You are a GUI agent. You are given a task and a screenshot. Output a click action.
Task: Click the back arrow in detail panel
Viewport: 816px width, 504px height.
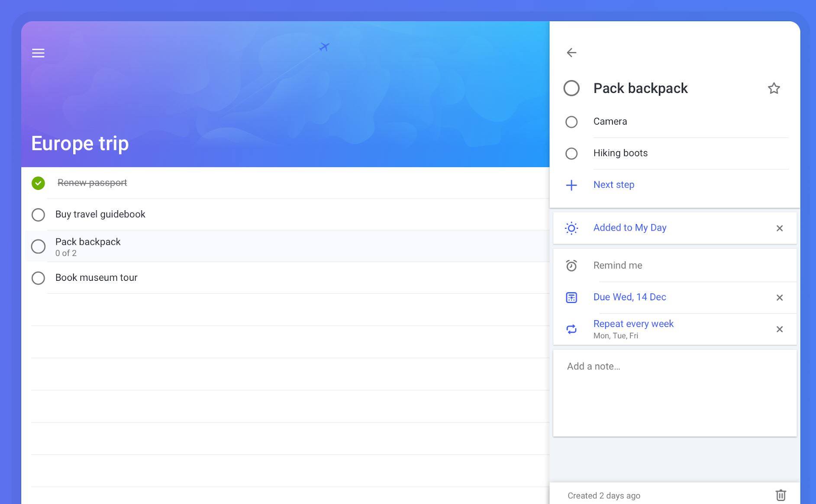(571, 53)
